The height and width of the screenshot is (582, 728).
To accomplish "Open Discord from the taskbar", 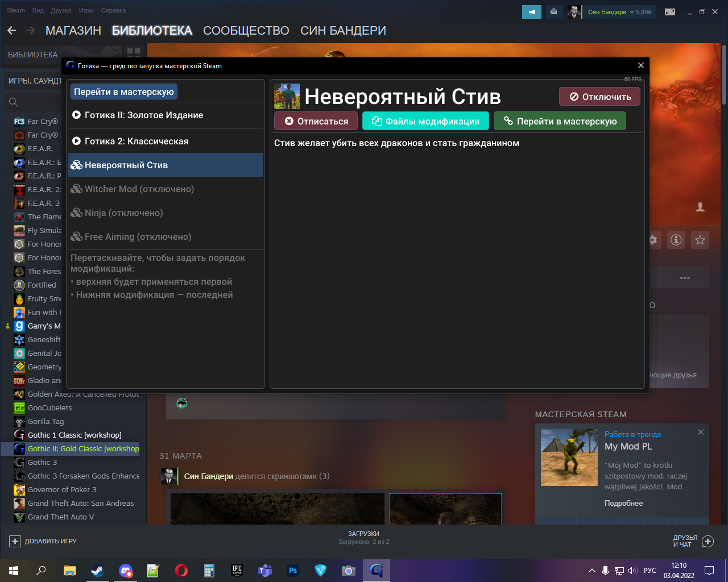I will [125, 571].
